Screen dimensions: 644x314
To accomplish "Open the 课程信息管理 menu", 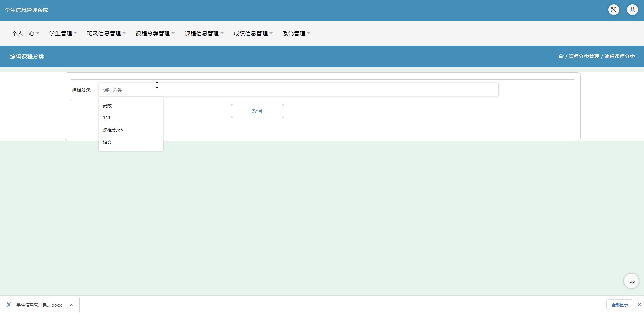I will tap(204, 33).
